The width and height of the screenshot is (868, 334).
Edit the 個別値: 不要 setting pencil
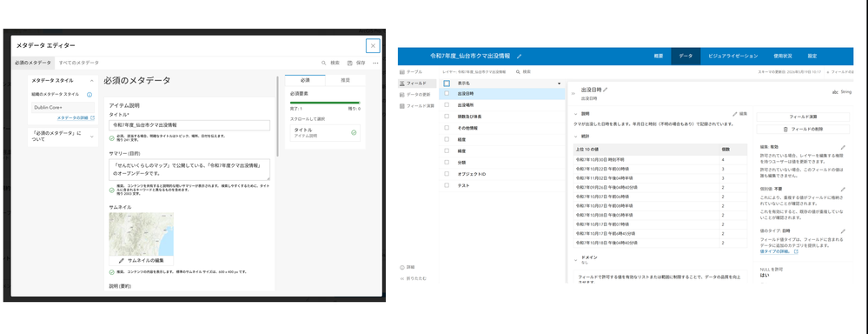point(843,190)
